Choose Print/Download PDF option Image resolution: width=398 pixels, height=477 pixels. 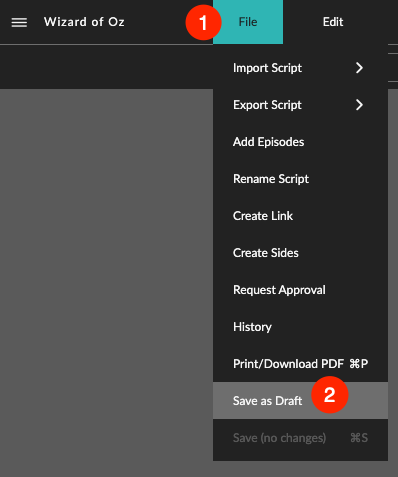tap(300, 364)
